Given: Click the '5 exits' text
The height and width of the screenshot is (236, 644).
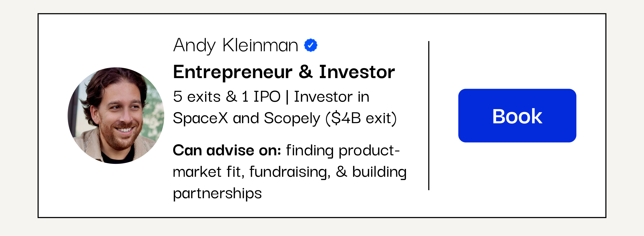Looking at the screenshot, I should (x=197, y=97).
